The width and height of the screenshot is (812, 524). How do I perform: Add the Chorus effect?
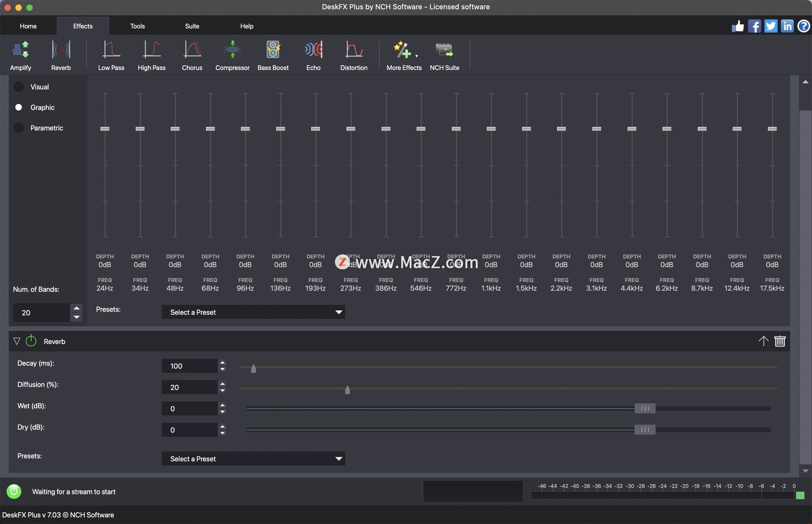(192, 55)
